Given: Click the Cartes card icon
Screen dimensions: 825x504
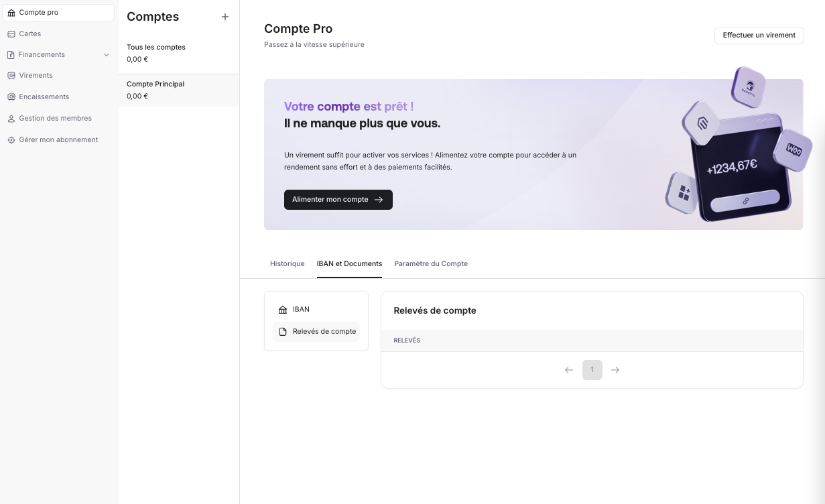Looking at the screenshot, I should [11, 34].
